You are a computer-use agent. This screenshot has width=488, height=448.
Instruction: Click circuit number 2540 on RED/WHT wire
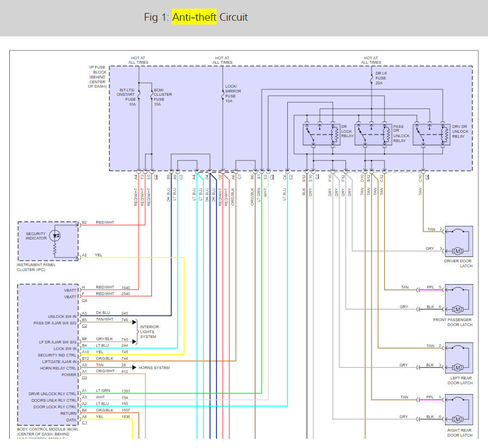pyautogui.click(x=126, y=293)
